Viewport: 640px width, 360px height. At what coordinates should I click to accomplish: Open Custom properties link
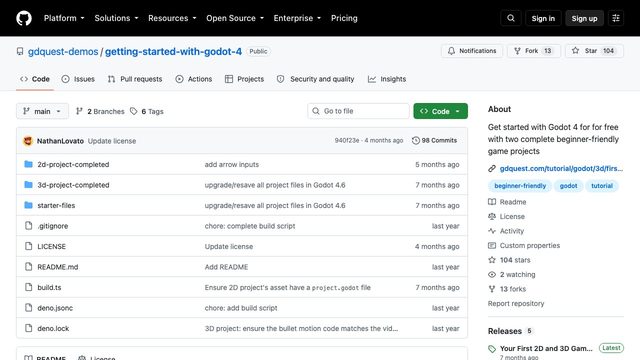point(524,245)
